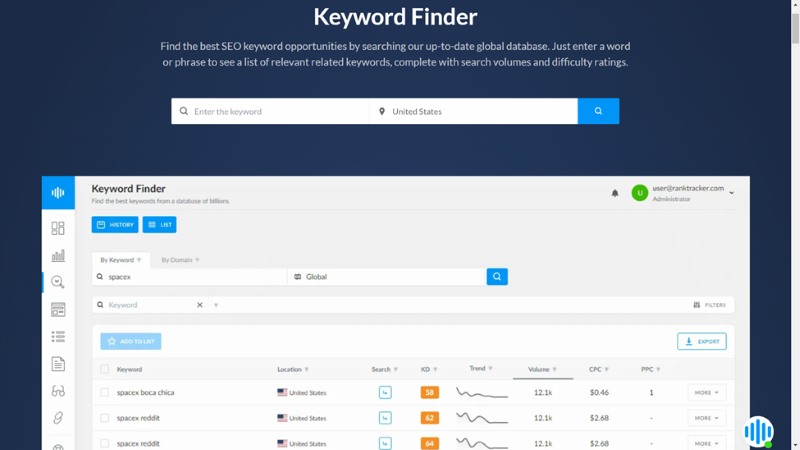
Task: Open the bulleted list sidebar icon
Action: [58, 336]
